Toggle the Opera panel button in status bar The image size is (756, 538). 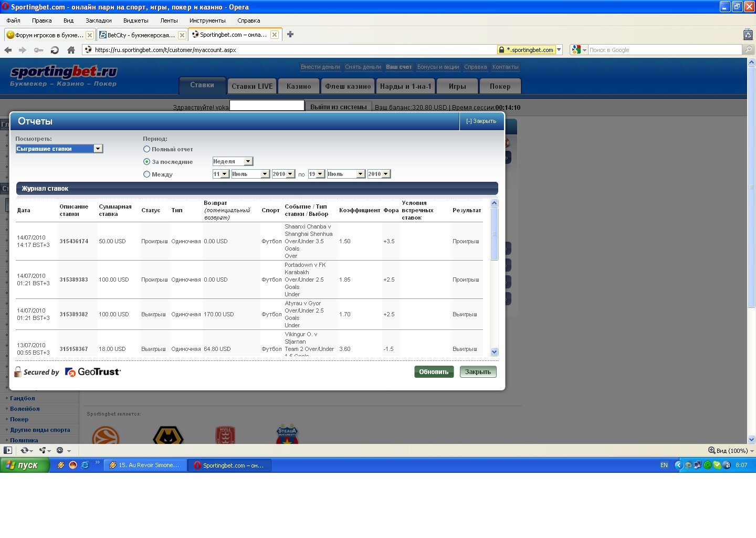8,450
